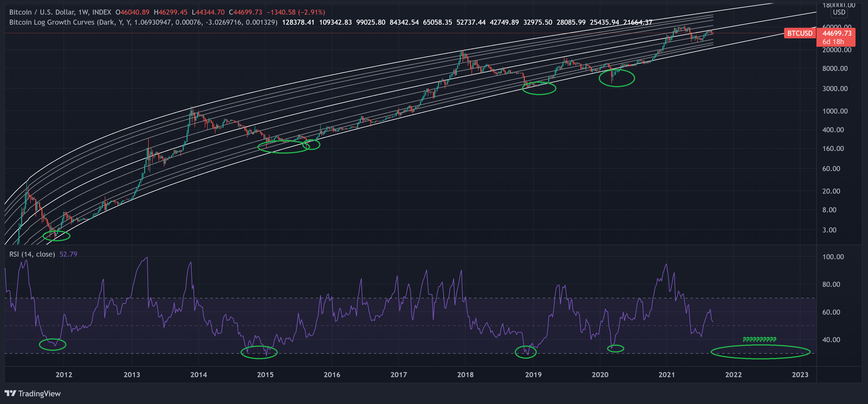Select green ellipse on RSI low near 2015
Viewport: 868px width, 404px height.
(259, 352)
